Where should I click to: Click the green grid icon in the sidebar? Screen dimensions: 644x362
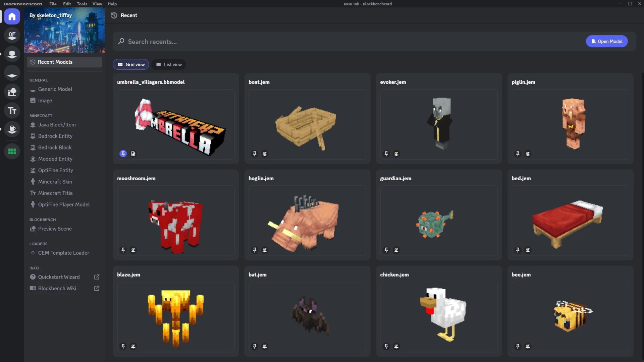tap(12, 152)
